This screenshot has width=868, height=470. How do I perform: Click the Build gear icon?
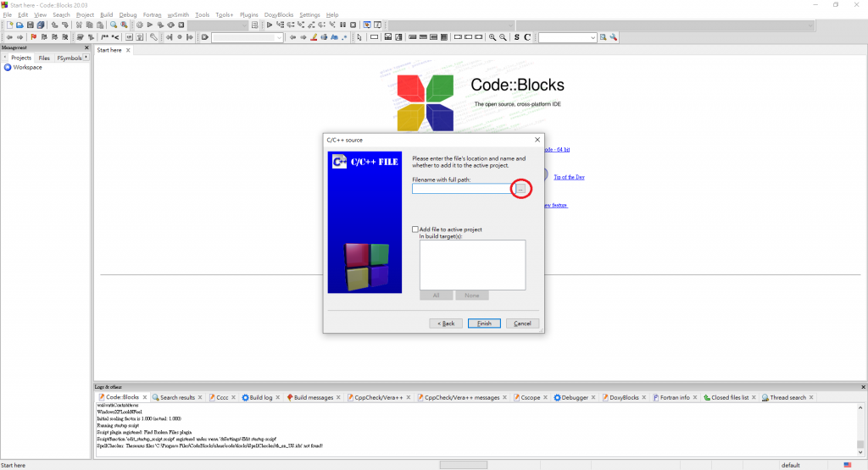pos(140,25)
